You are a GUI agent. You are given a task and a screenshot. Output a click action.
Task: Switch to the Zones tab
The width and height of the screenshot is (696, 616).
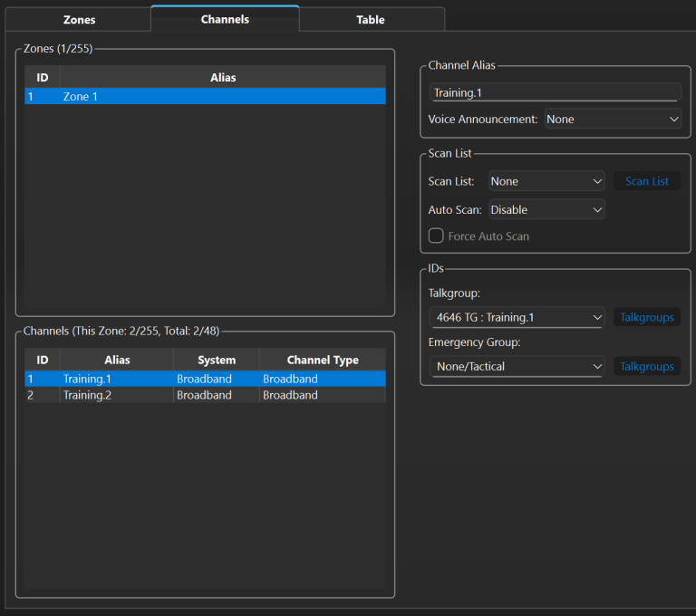click(79, 19)
